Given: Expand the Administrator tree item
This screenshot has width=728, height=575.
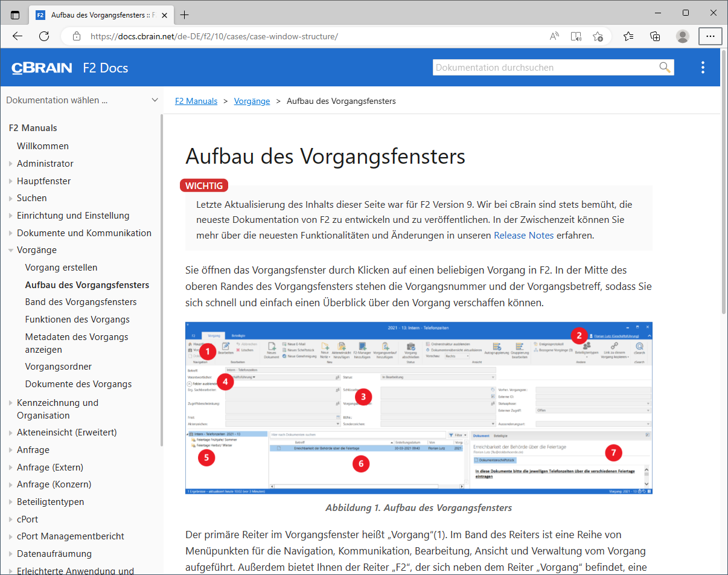Looking at the screenshot, I should click(x=11, y=164).
